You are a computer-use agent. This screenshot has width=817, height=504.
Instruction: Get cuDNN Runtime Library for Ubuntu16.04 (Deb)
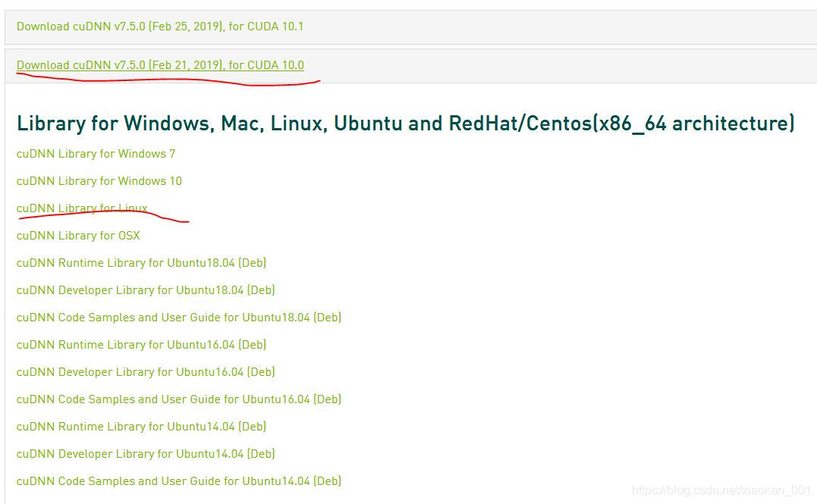(x=141, y=345)
